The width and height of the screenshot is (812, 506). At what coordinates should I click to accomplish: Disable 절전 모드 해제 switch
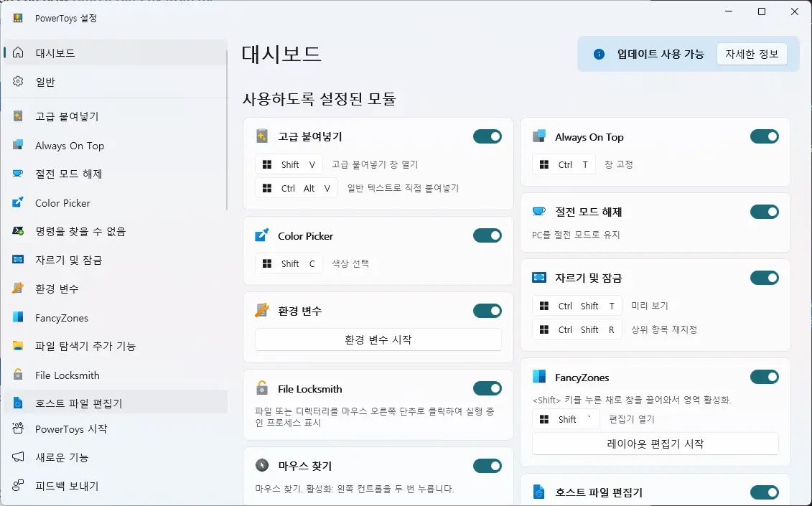(765, 211)
